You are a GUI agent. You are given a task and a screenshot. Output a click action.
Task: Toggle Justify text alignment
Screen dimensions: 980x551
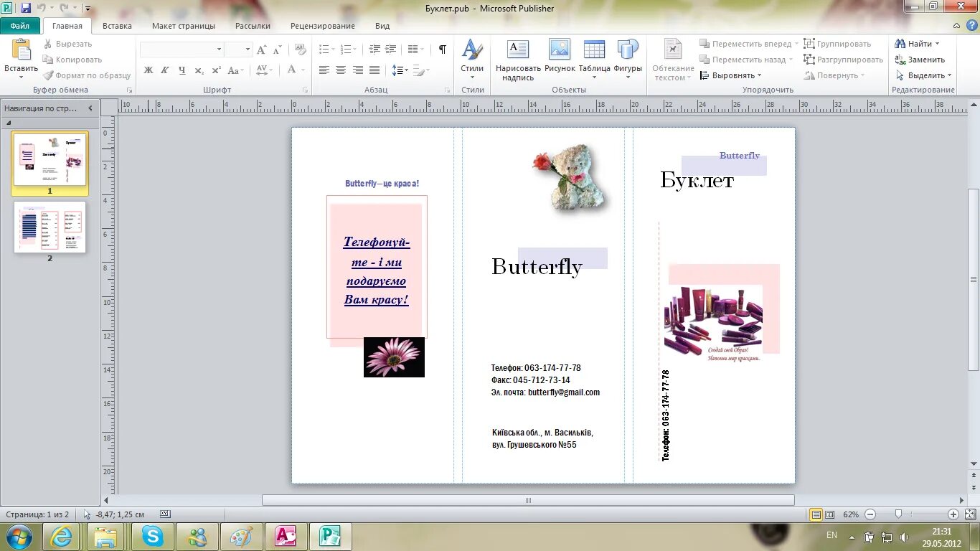tap(374, 70)
